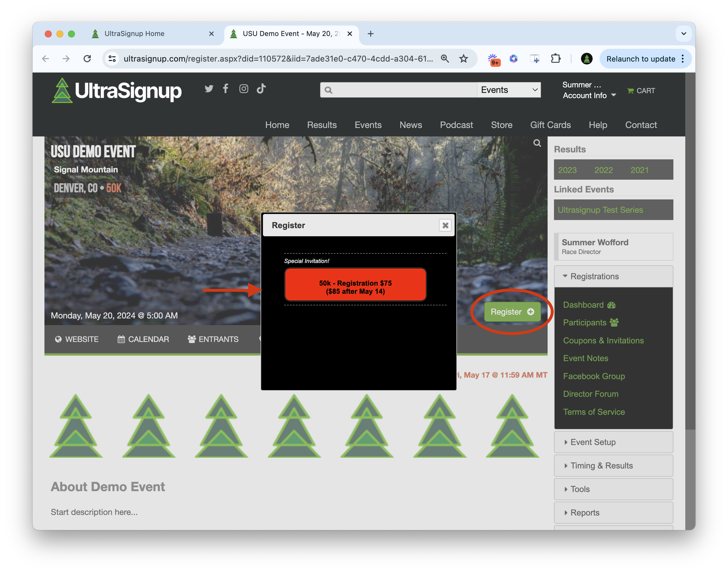The image size is (728, 573).
Task: Expand the Tools section
Action: 613,489
